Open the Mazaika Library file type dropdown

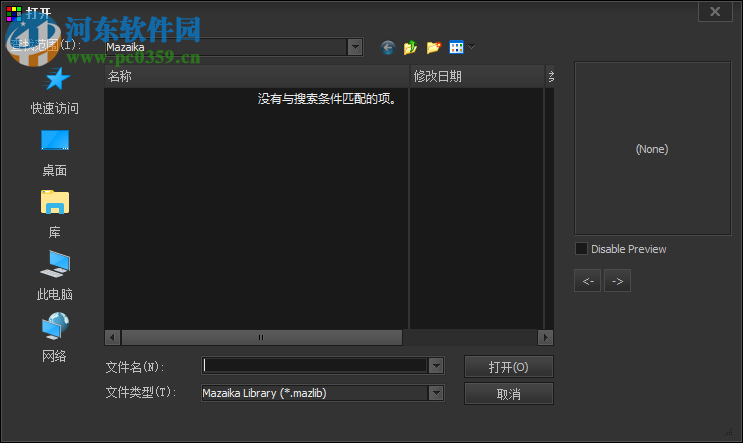click(x=436, y=393)
